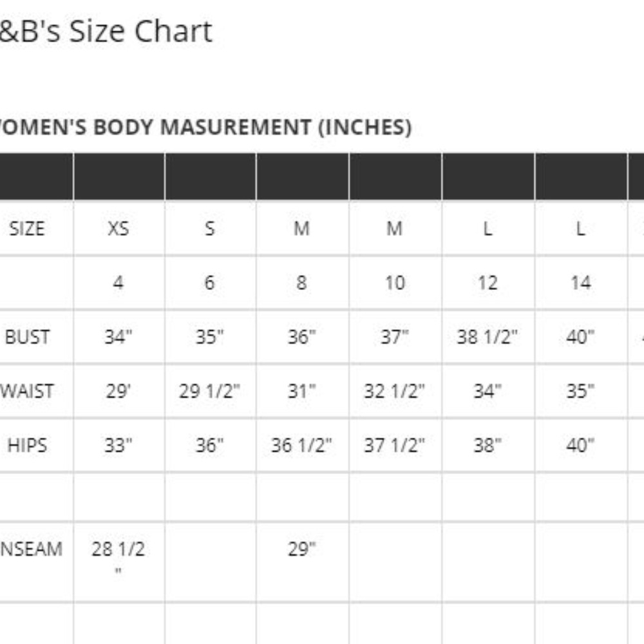Click the Size Chart title text
644x644 pixels.
[106, 32]
